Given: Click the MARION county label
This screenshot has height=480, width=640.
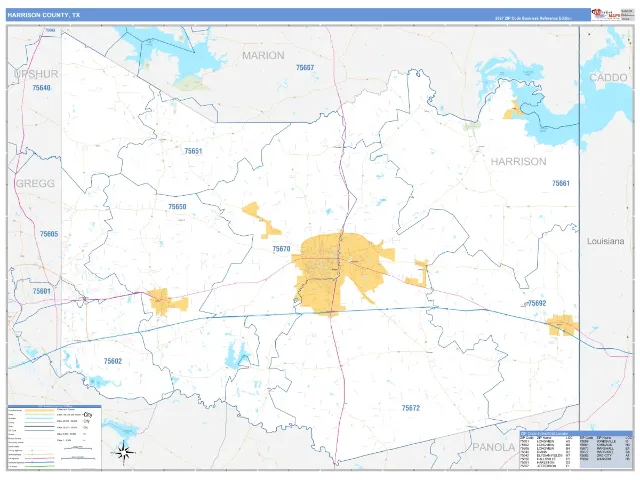Looking at the screenshot, I should (x=263, y=55).
